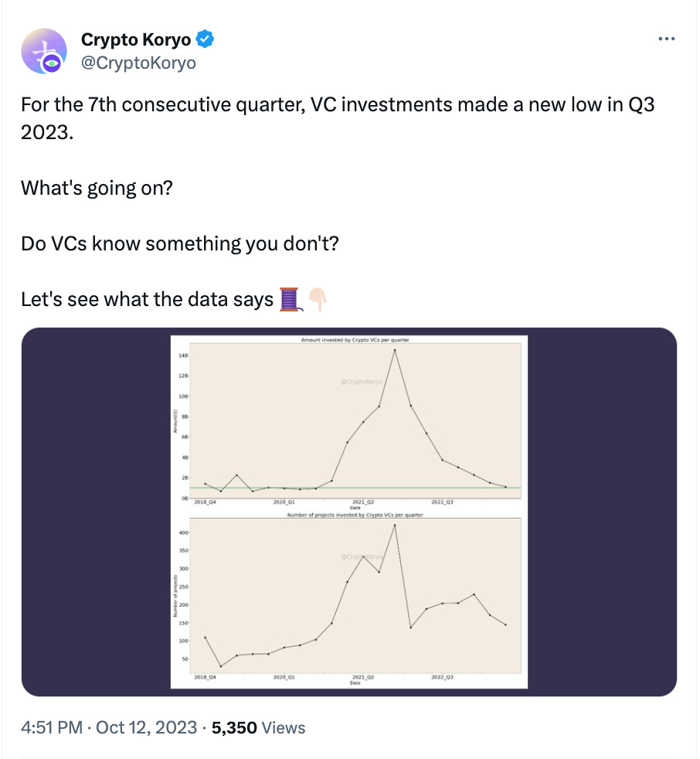
Task: Click the 'Number of projects invested' chart title
Action: [355, 515]
